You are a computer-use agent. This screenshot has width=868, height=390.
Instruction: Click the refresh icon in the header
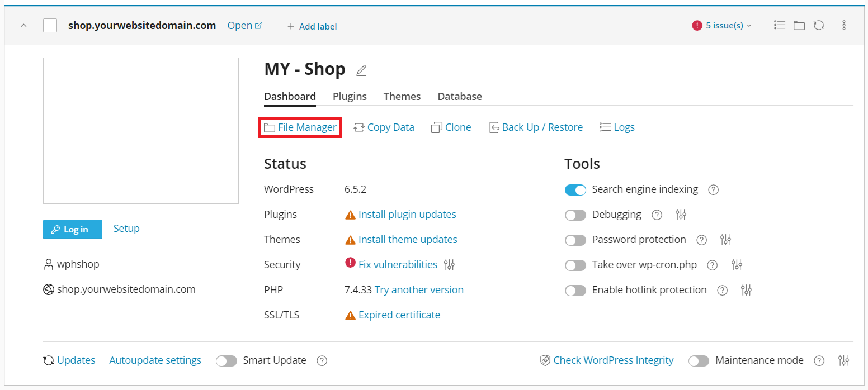pyautogui.click(x=819, y=25)
